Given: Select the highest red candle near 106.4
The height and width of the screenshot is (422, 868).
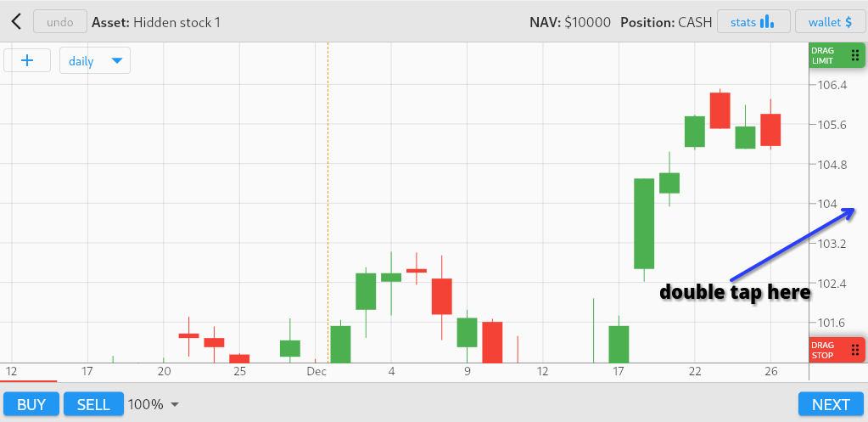Looking at the screenshot, I should [x=720, y=110].
